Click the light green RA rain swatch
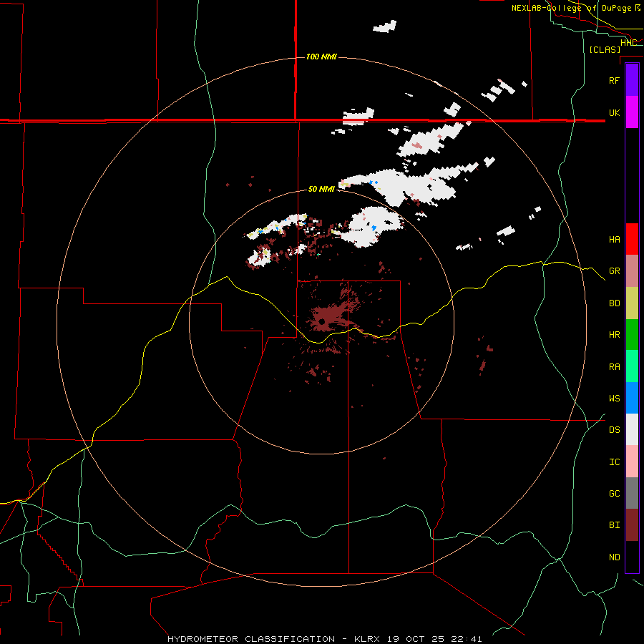The height and width of the screenshot is (644, 644). pos(632,366)
